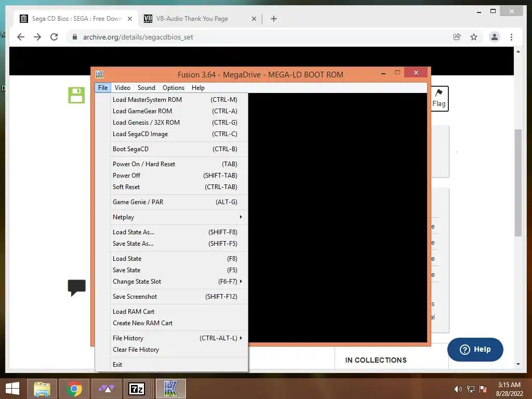Close the Sega CD Bios tab
The image size is (532, 399).
(x=129, y=19)
